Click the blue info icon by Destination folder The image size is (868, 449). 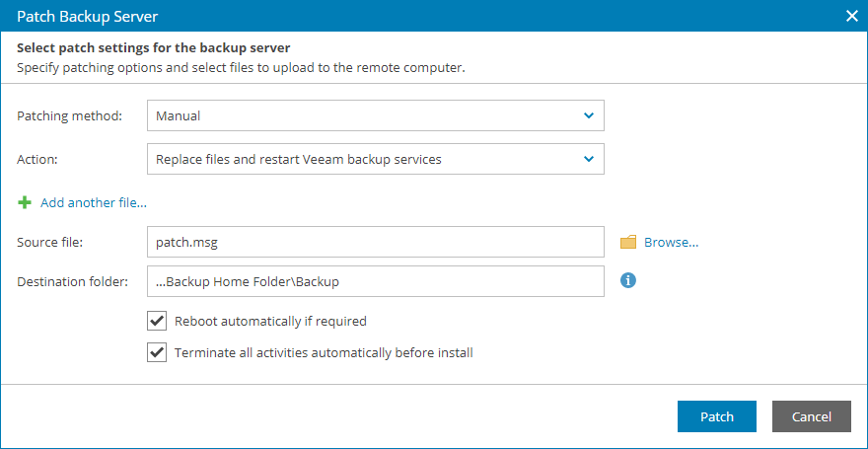tap(627, 280)
